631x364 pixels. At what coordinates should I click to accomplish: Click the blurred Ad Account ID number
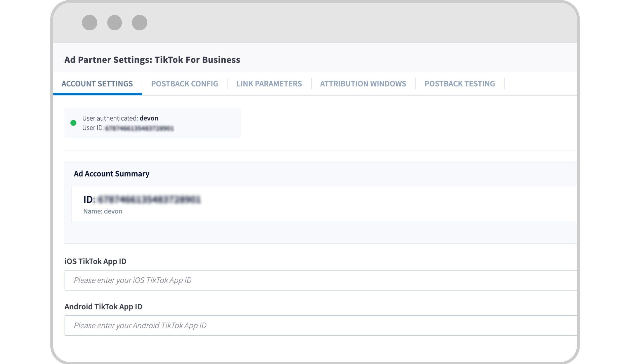click(149, 200)
